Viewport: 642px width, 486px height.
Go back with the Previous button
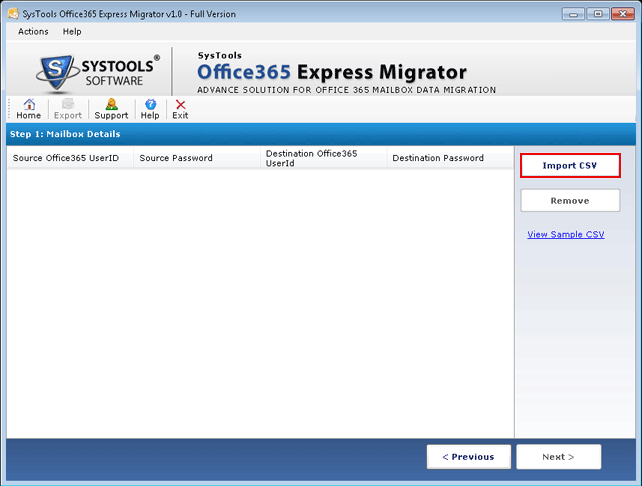pyautogui.click(x=468, y=457)
